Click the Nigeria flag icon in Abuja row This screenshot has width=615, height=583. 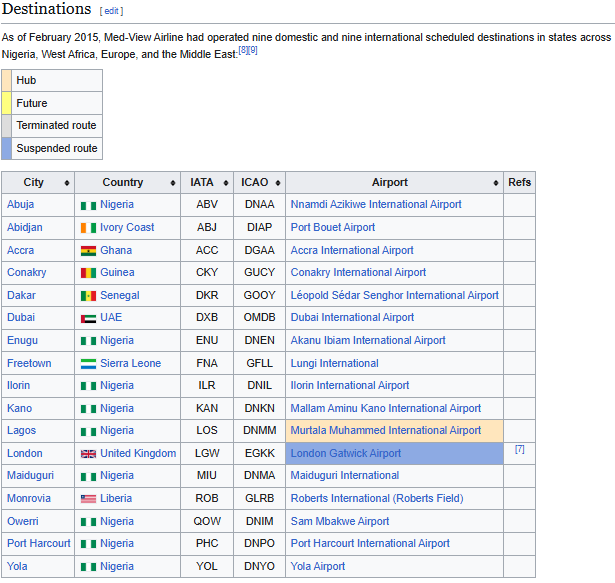88,206
